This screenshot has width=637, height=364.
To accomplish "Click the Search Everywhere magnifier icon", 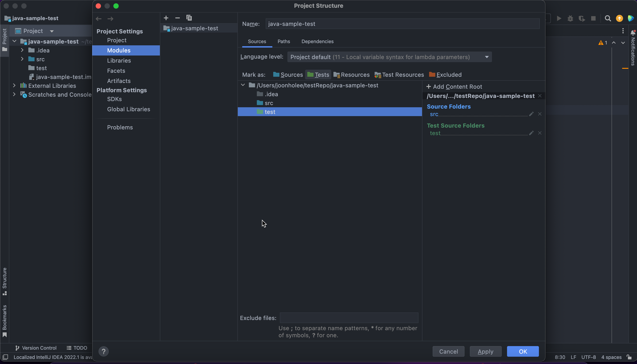I will 608,19.
